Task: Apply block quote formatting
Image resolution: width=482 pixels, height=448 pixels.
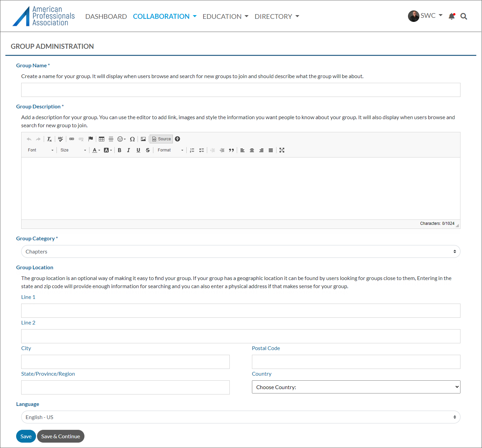Action: tap(231, 150)
